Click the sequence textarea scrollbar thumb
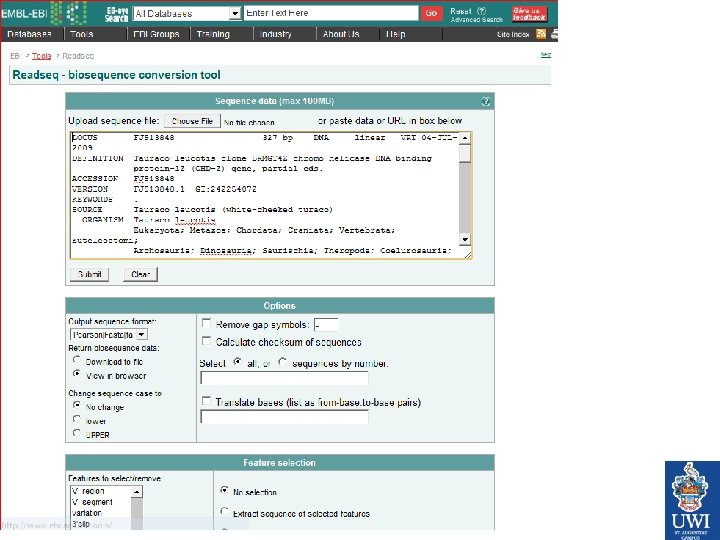Viewport: 720px width, 540px height. click(x=465, y=153)
